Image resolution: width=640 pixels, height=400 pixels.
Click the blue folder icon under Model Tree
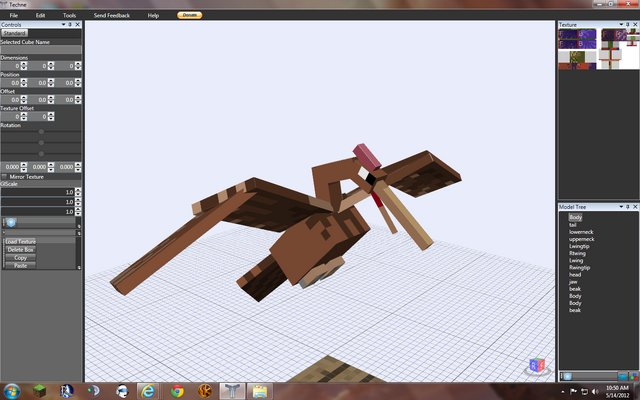tap(623, 376)
